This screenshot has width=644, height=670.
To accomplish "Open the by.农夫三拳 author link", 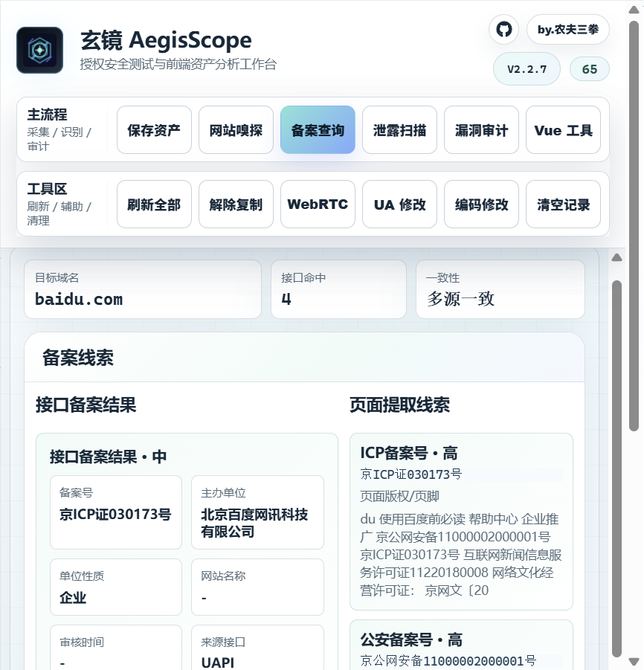I will click(x=568, y=30).
